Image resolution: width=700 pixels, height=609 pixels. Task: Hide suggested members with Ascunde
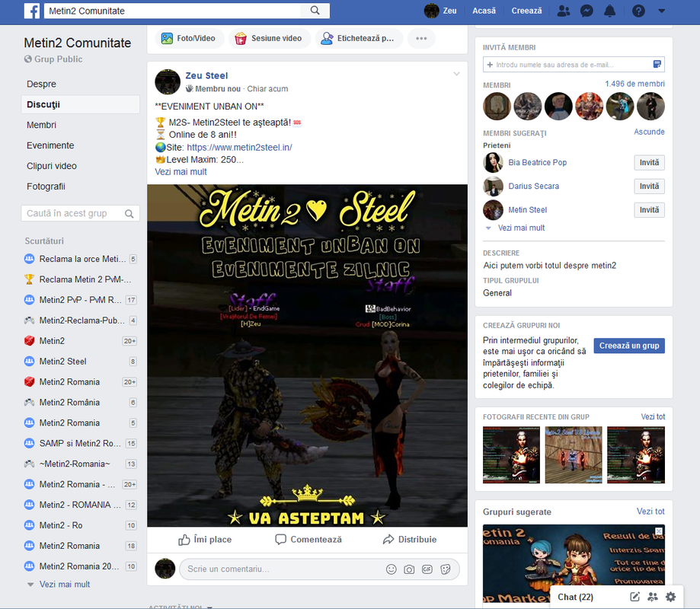point(649,132)
